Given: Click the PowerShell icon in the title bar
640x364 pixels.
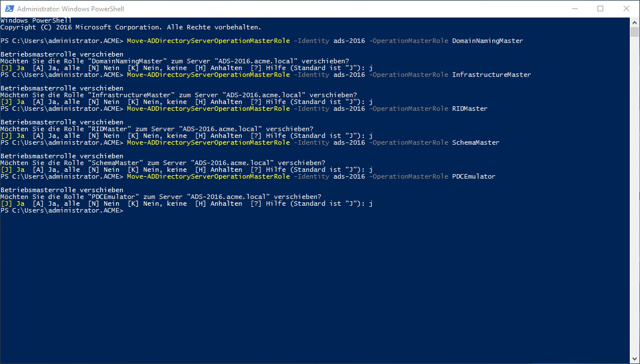Looking at the screenshot, I should 9,8.
